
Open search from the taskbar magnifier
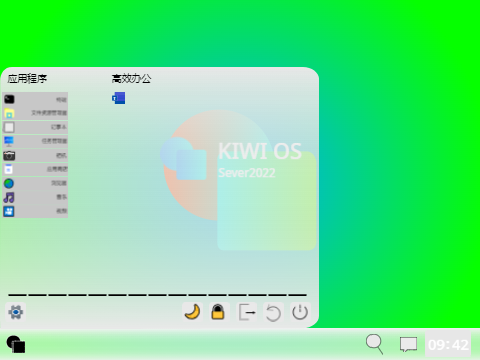tap(374, 344)
